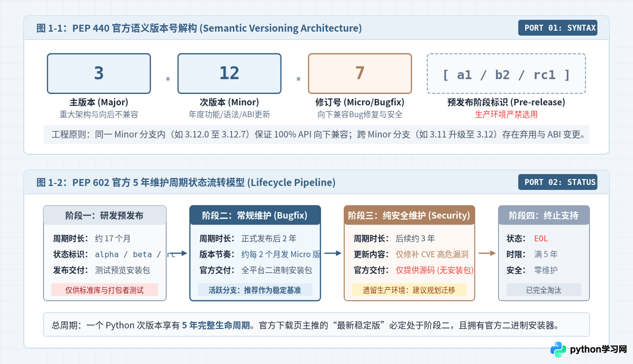Select the '更新内容：' label in stage three
This screenshot has width=633, height=364.
coord(373,254)
